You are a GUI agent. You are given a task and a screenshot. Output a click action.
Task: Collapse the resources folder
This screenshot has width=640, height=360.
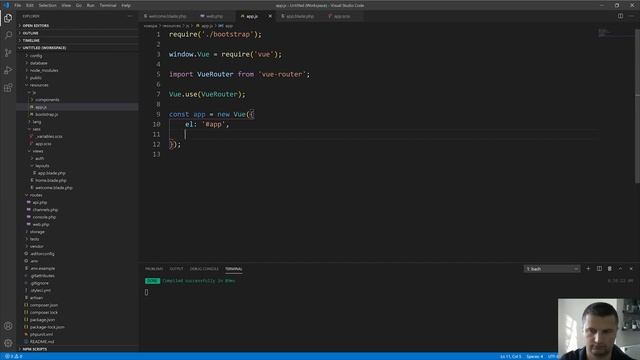39,85
